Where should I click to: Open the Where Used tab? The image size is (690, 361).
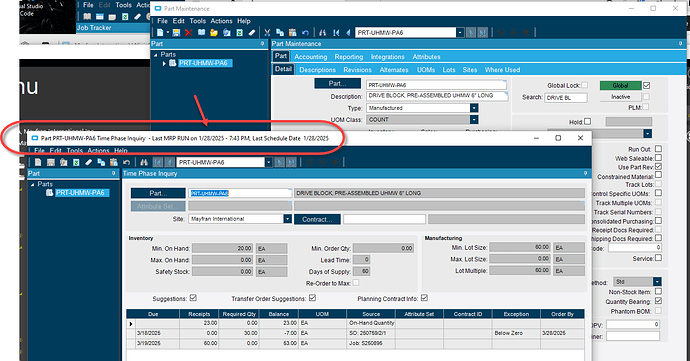[502, 70]
